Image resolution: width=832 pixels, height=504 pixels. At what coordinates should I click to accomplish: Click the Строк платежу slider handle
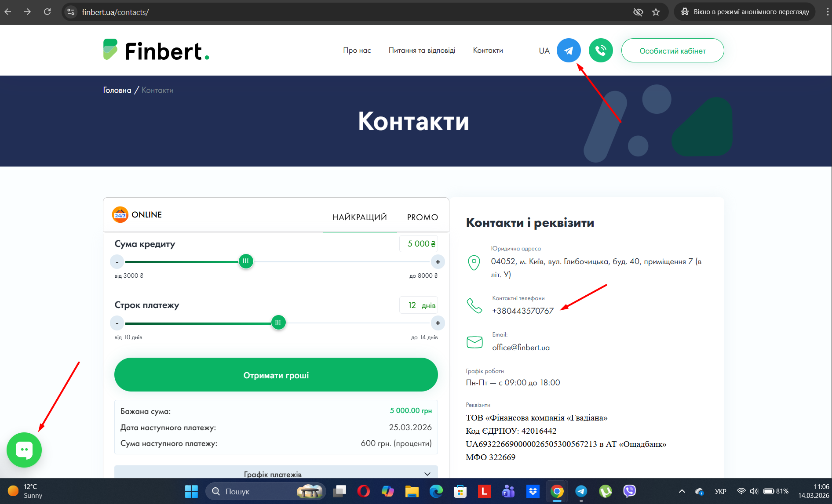(x=278, y=323)
